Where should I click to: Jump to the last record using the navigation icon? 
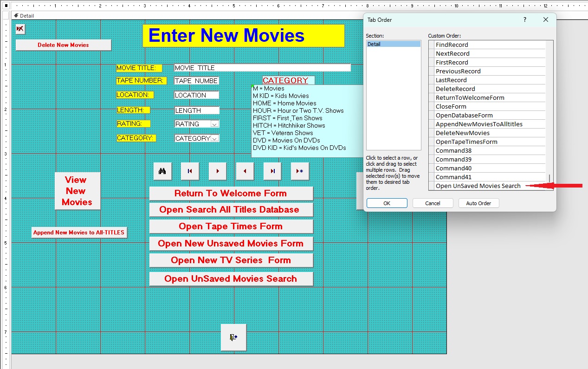[x=272, y=171]
